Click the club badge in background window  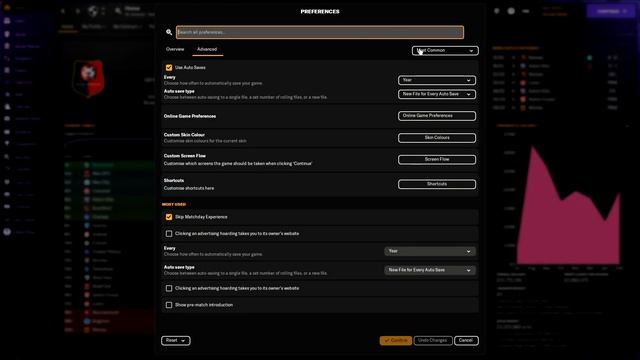click(x=89, y=78)
